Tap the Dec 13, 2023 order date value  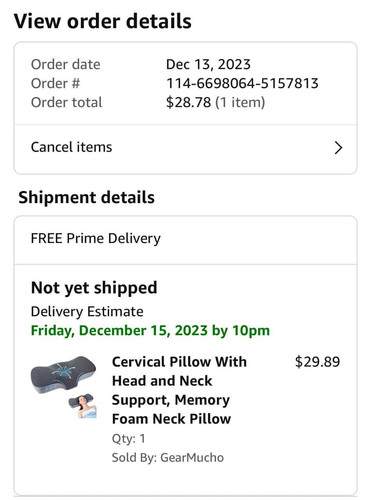point(208,64)
